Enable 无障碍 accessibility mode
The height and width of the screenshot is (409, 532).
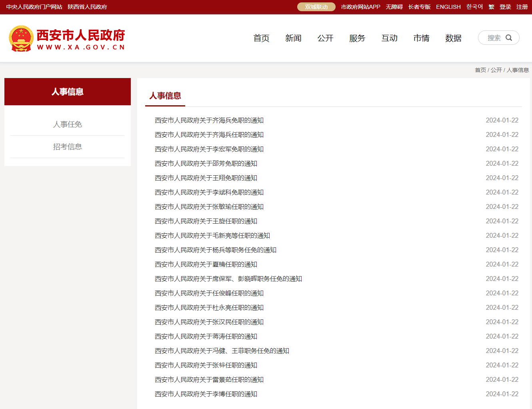(x=394, y=7)
